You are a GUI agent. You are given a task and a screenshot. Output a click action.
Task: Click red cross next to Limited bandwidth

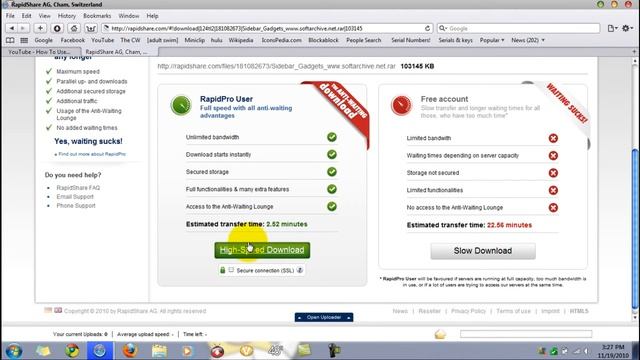click(553, 138)
